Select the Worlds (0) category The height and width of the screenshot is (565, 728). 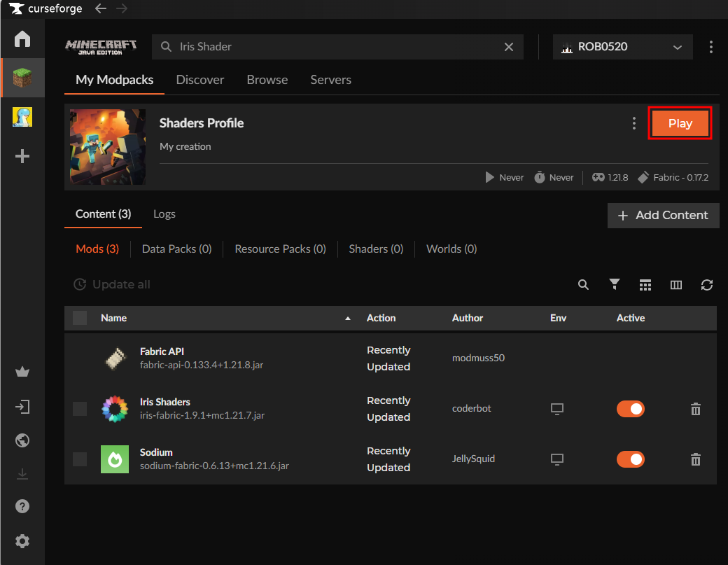pos(451,249)
